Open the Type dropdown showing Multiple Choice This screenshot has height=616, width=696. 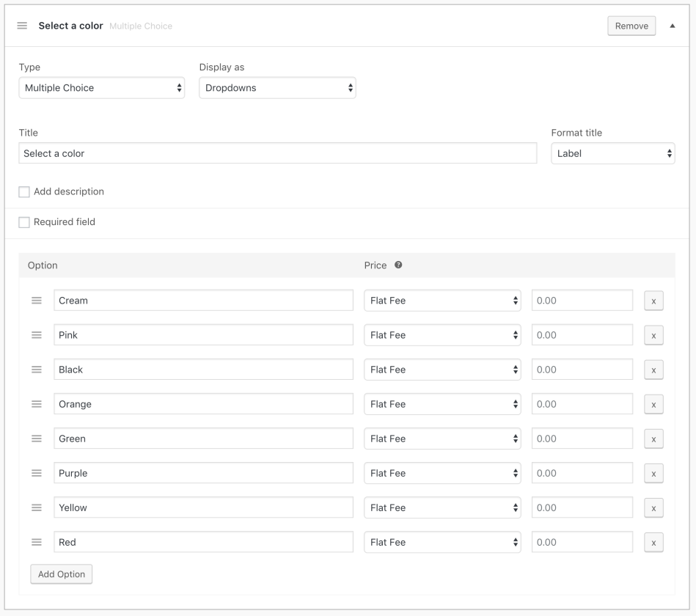click(101, 88)
